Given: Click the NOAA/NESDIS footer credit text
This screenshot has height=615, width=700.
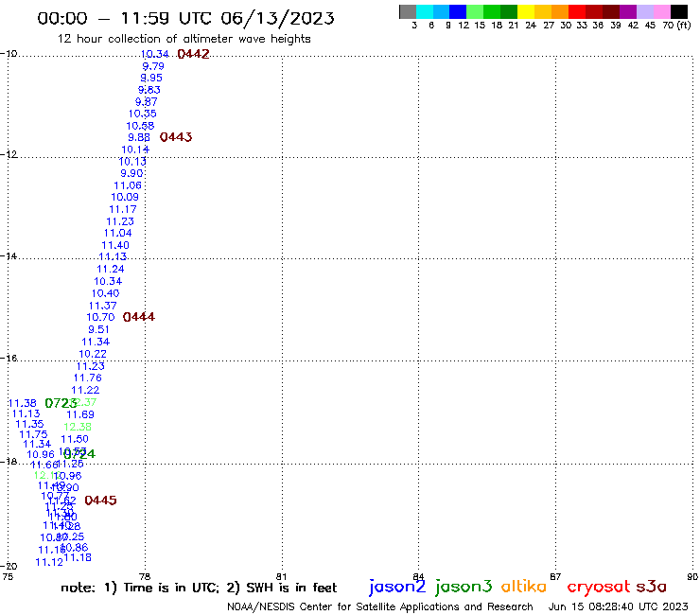Looking at the screenshot, I should (380, 607).
